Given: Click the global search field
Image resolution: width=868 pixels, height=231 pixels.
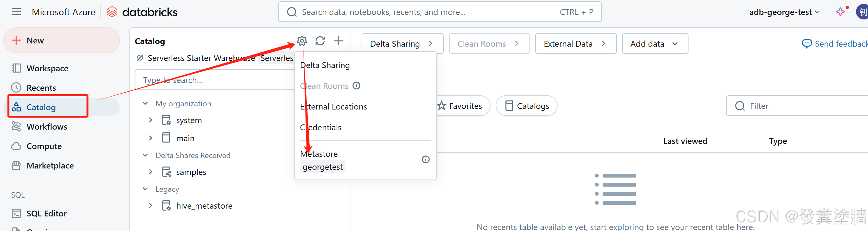Looking at the screenshot, I should coord(439,12).
